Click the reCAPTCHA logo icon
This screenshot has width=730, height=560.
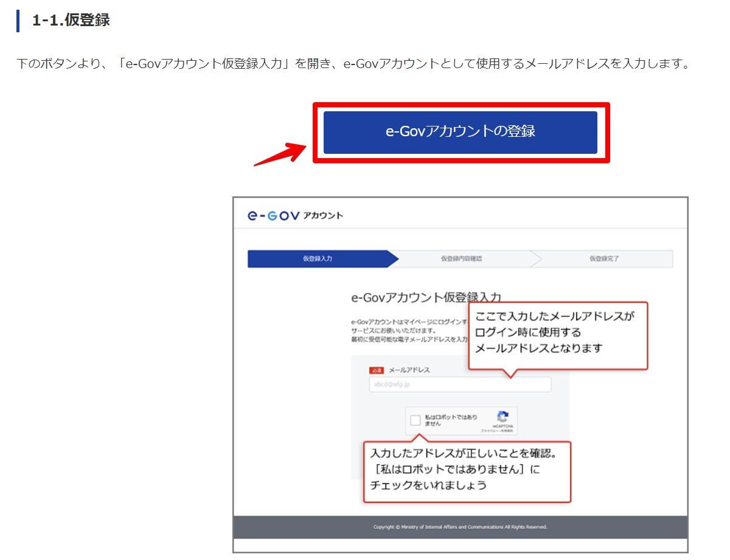click(x=502, y=417)
